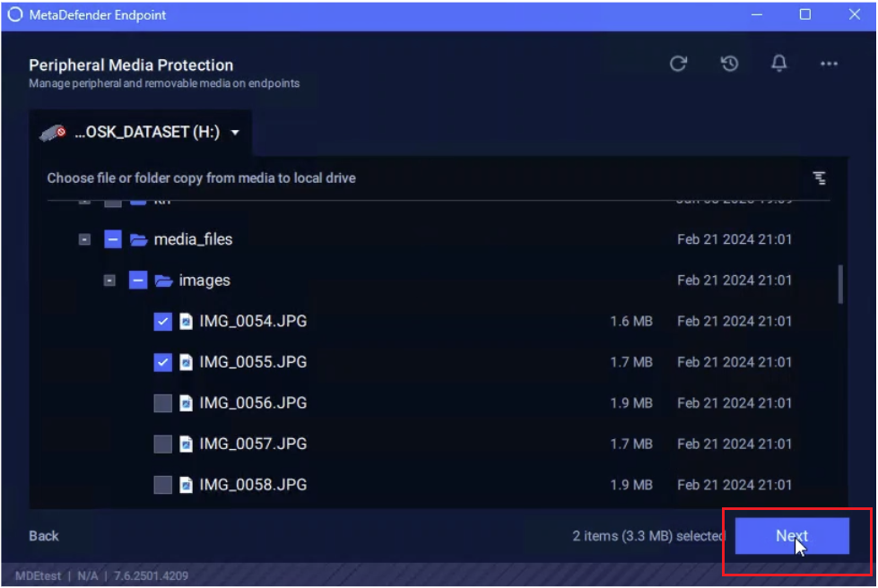Click the file list vertical scrollbar

tap(840, 285)
